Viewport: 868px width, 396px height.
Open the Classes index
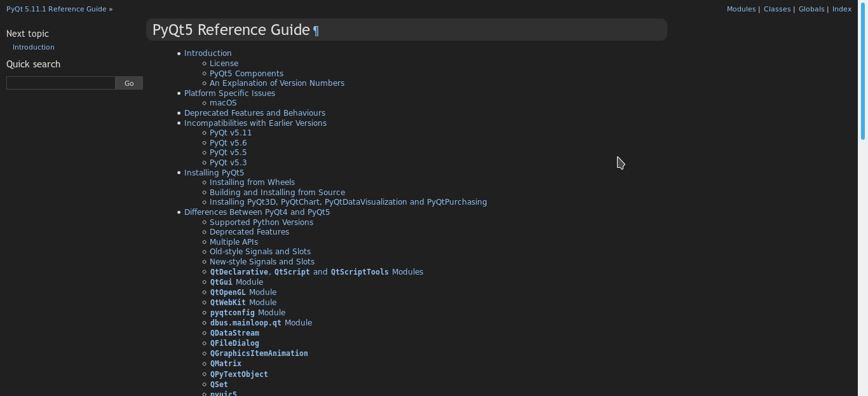(777, 8)
